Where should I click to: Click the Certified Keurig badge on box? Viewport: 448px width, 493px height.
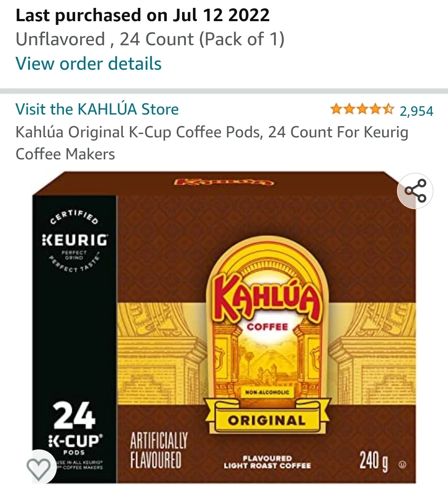(75, 241)
